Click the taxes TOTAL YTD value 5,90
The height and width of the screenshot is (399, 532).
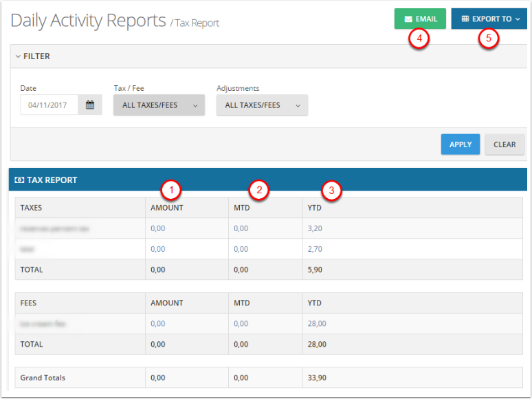(x=315, y=270)
